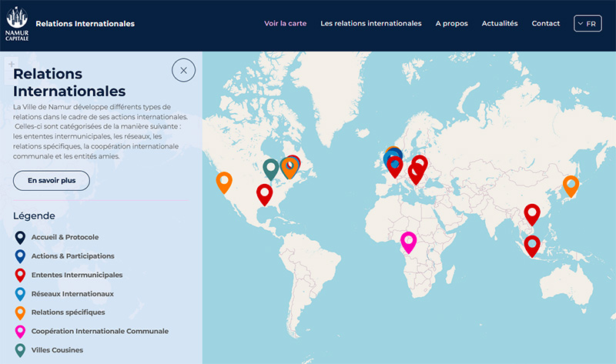Select the Réseaux Internationaux legend pin

coord(20,294)
